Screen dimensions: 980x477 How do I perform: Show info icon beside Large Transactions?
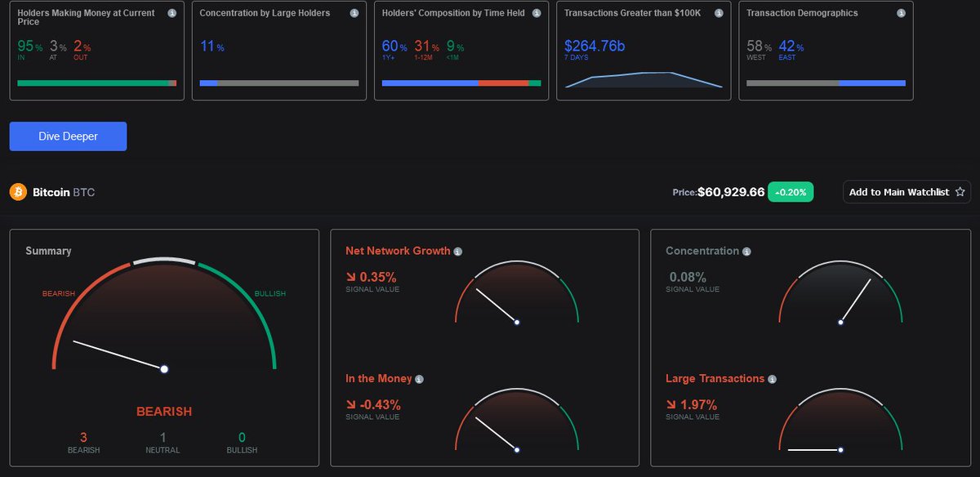(772, 380)
